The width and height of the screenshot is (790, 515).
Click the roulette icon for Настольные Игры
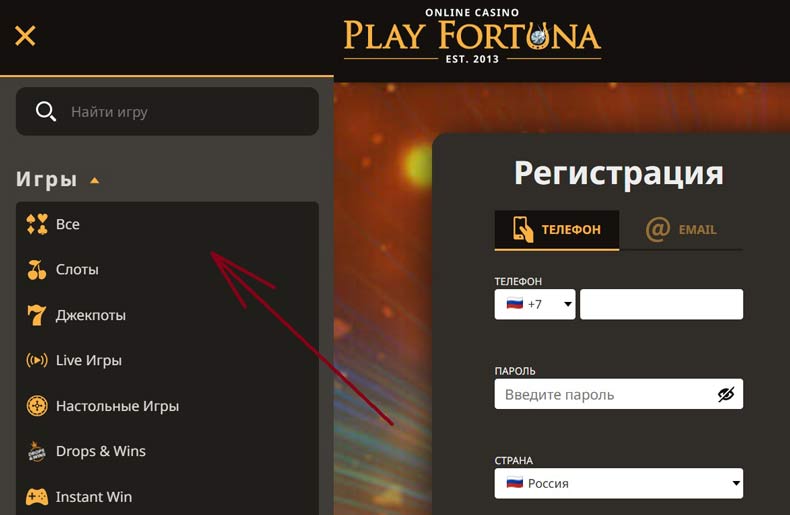coord(37,406)
